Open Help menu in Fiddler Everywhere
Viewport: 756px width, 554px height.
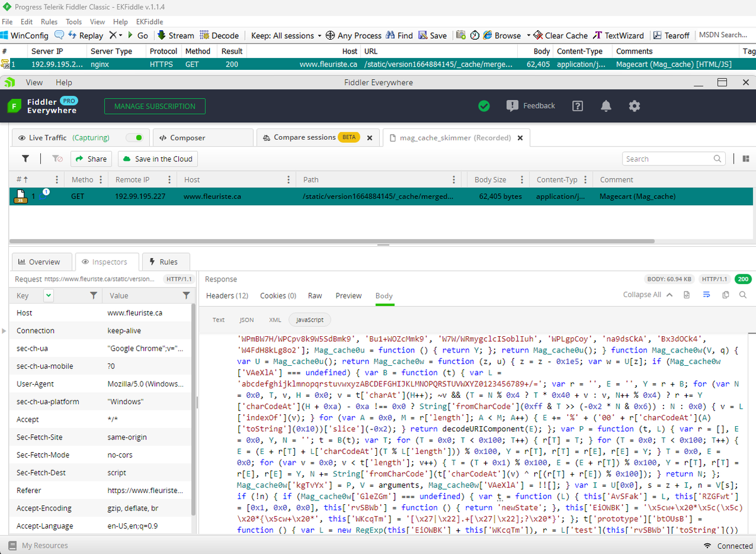64,82
